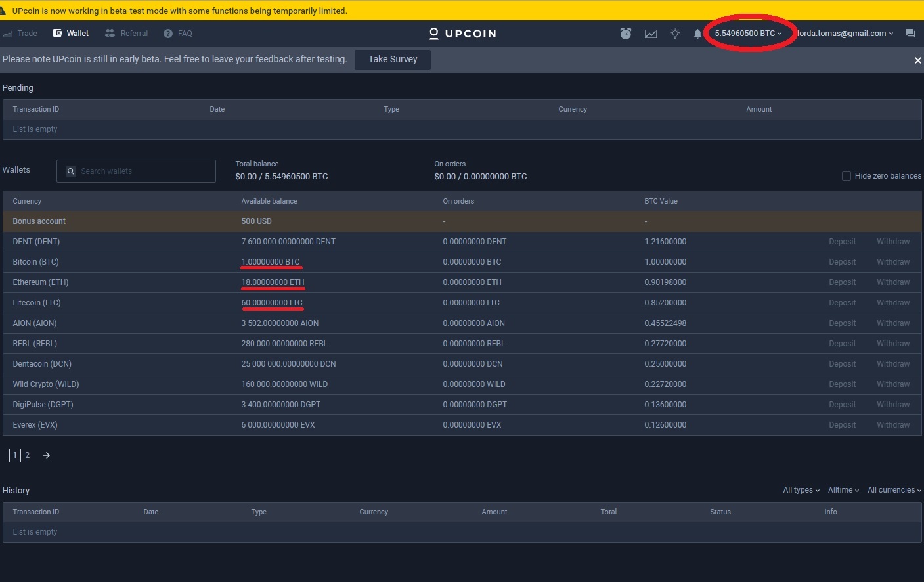924x582 pixels.
Task: Withdraw from the AION wallet
Action: (893, 323)
